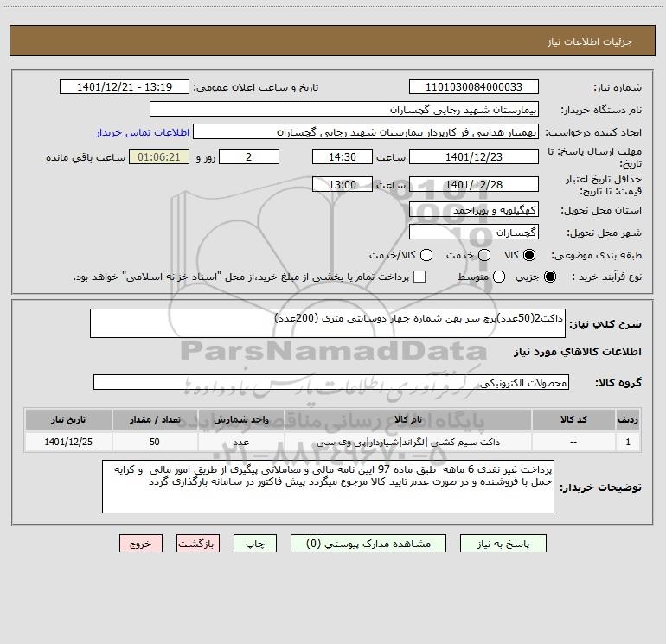The height and width of the screenshot is (644, 666).
Task: Click the خروج exit button
Action: pyautogui.click(x=141, y=544)
